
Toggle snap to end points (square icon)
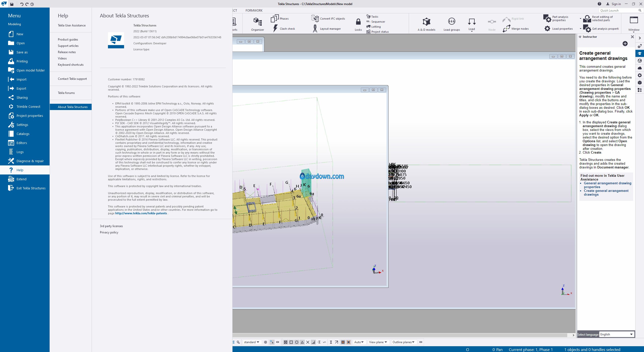click(x=291, y=342)
